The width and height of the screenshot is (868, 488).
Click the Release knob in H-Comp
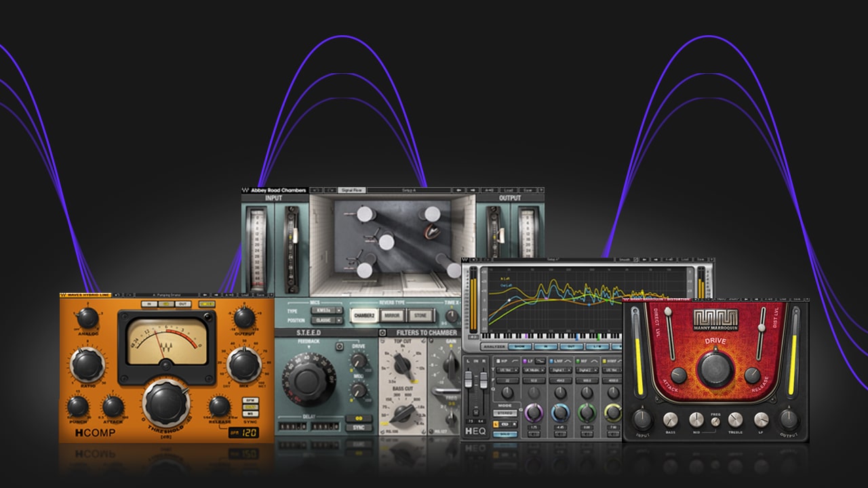click(219, 406)
